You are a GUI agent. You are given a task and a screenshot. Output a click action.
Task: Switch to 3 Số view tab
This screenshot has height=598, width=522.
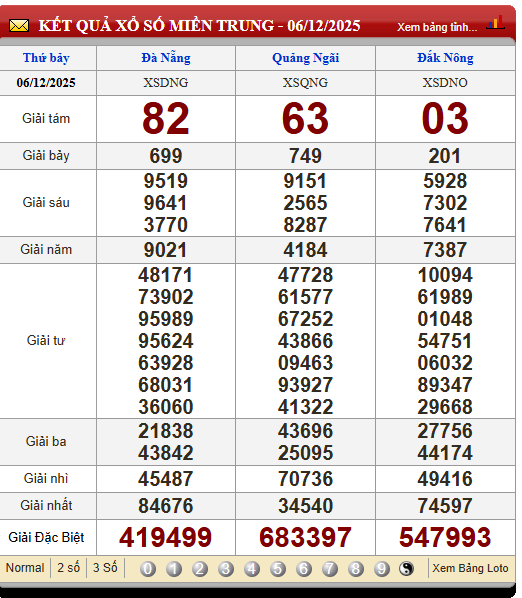[105, 568]
